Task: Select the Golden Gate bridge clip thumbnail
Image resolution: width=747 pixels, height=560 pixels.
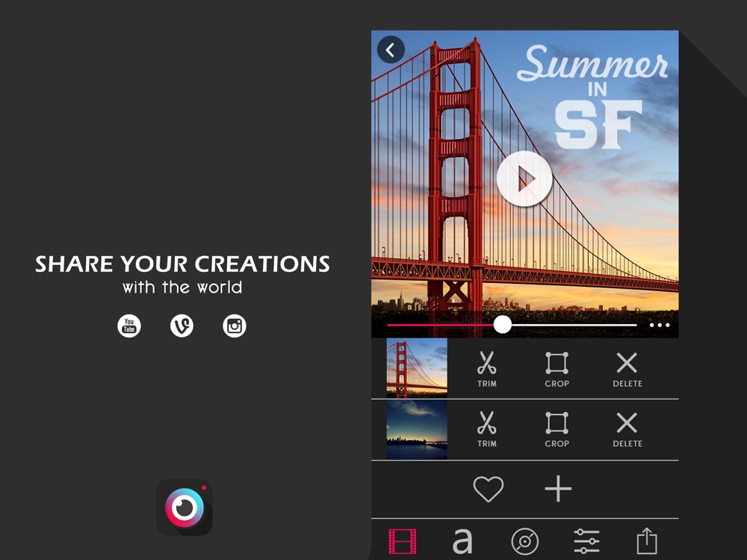Action: coord(417,367)
